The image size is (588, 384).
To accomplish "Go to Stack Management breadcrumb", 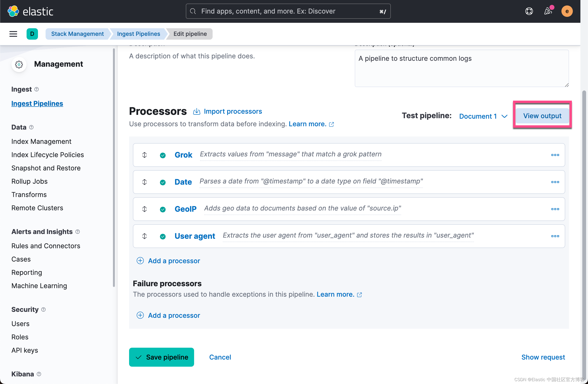I will coord(77,34).
